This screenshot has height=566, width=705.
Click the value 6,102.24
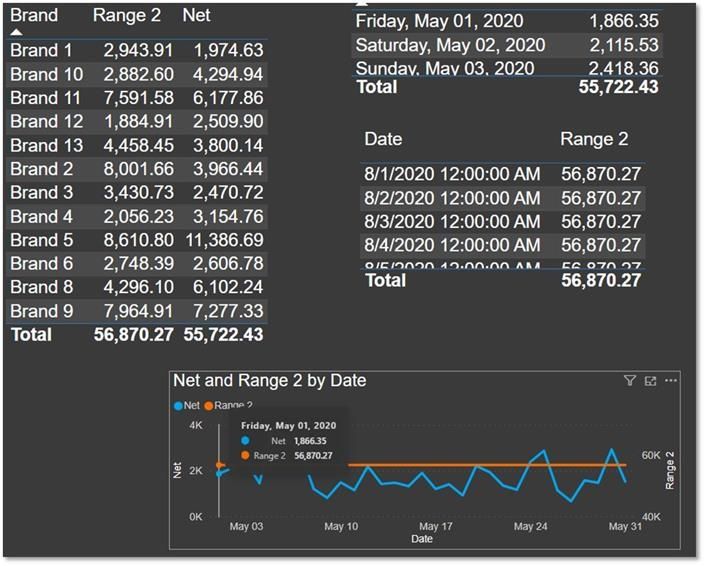point(228,287)
